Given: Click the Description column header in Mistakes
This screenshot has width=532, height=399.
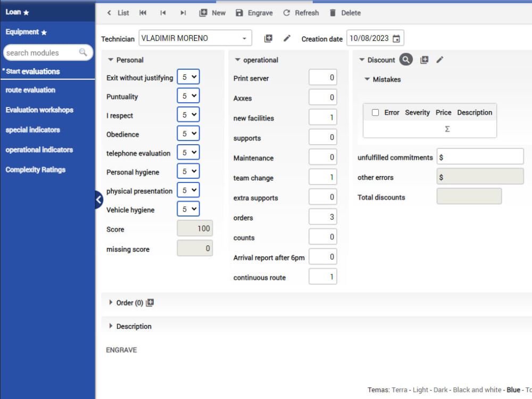Looking at the screenshot, I should click(x=475, y=112).
